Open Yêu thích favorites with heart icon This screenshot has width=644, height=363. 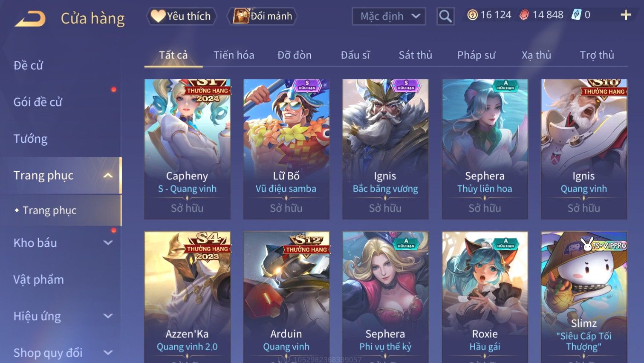[182, 16]
